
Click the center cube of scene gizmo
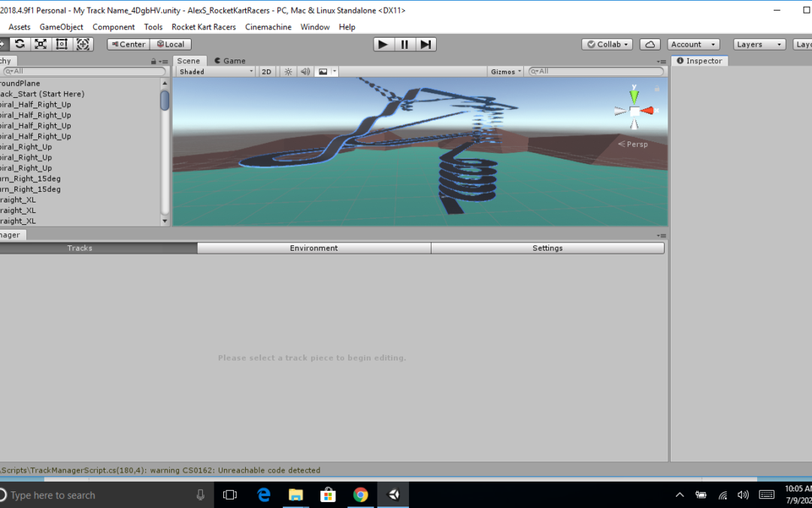[635, 111]
